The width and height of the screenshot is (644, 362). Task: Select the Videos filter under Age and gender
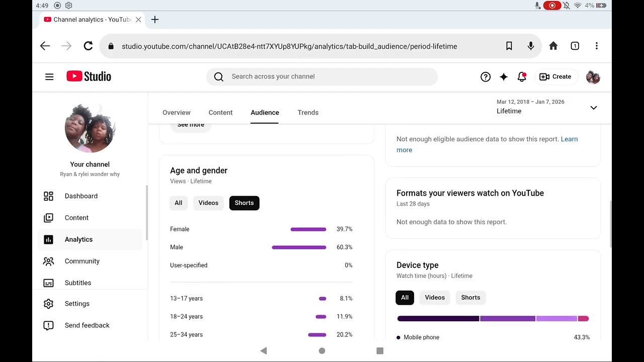click(208, 203)
